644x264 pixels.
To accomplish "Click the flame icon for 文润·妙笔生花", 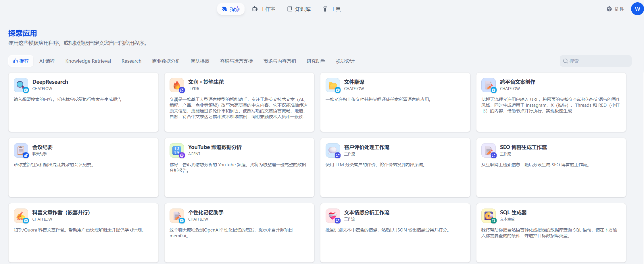I will [176, 85].
